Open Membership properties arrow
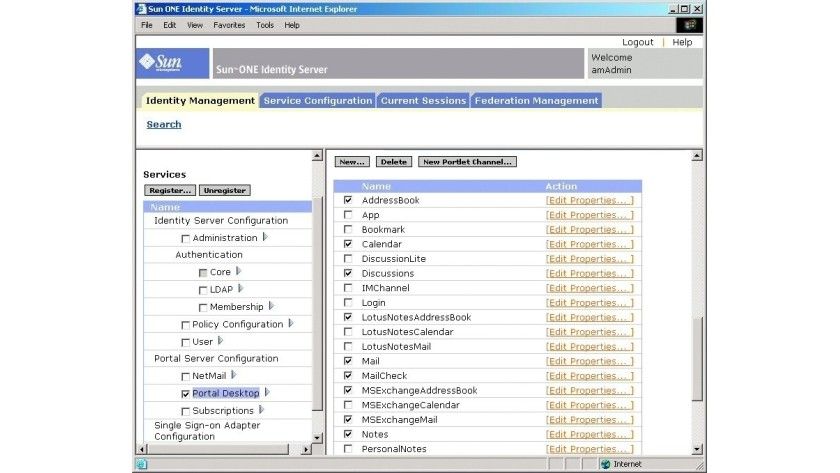The image size is (840, 473). pos(271,306)
